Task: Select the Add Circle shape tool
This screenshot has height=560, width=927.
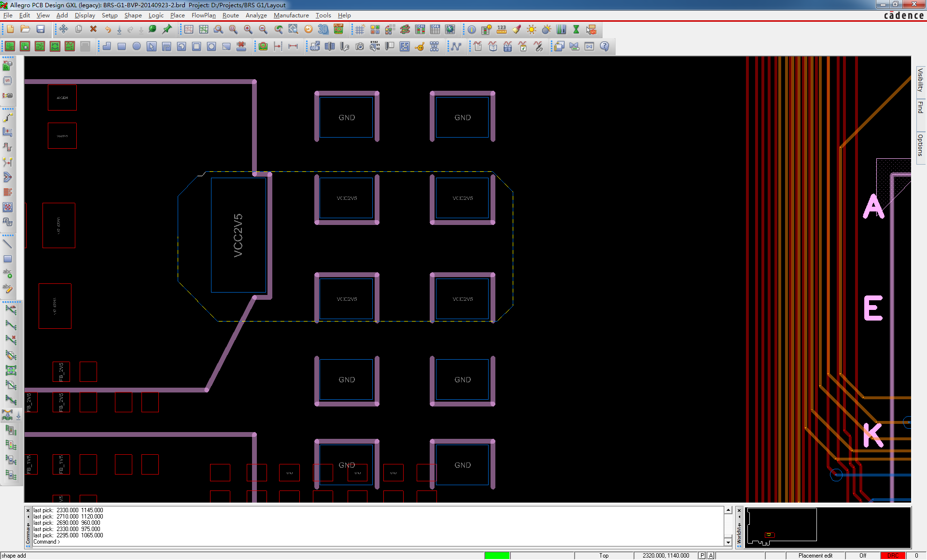Action: 137,46
